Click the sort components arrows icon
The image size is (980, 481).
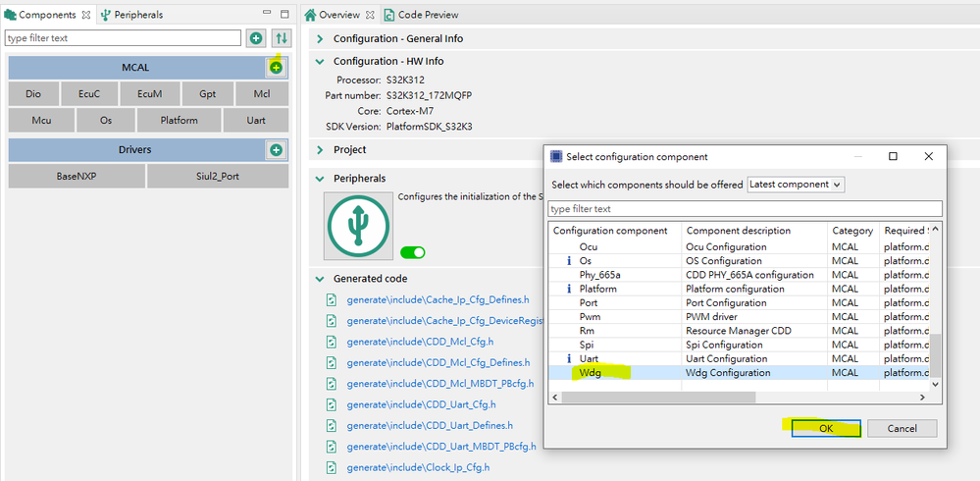[x=282, y=38]
